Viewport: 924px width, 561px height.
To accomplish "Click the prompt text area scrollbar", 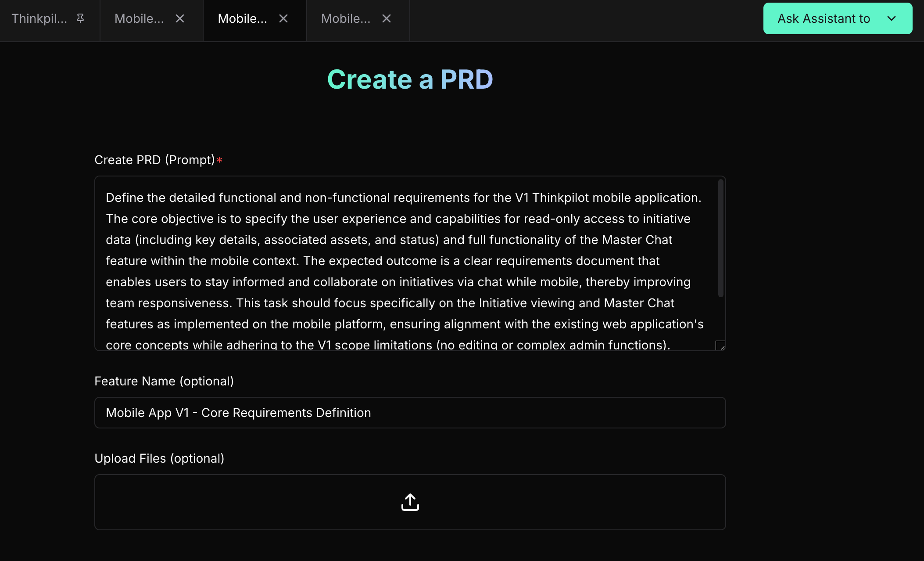I will click(720, 238).
